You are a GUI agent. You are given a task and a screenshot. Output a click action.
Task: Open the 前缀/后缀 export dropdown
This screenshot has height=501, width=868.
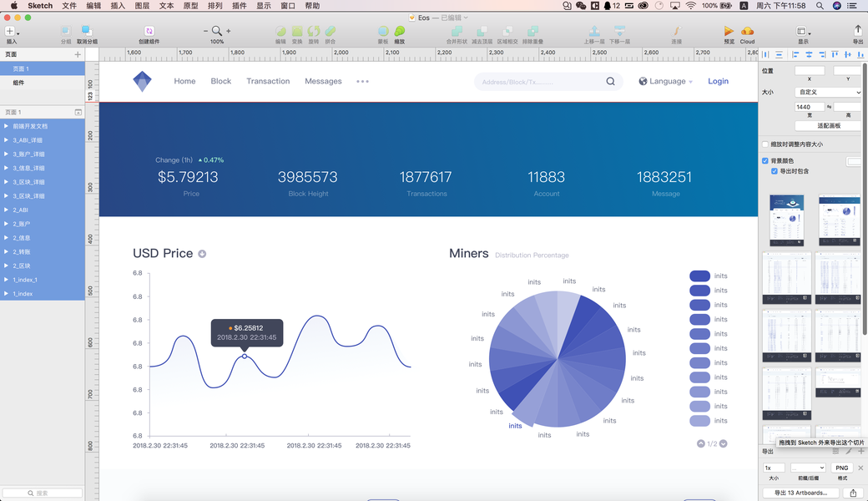[808, 468]
